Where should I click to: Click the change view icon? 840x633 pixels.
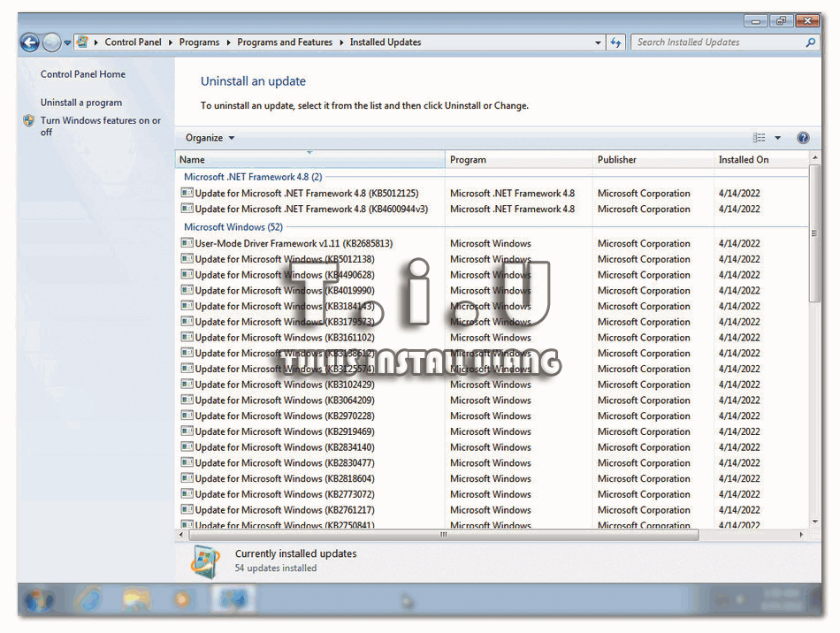tap(760, 138)
